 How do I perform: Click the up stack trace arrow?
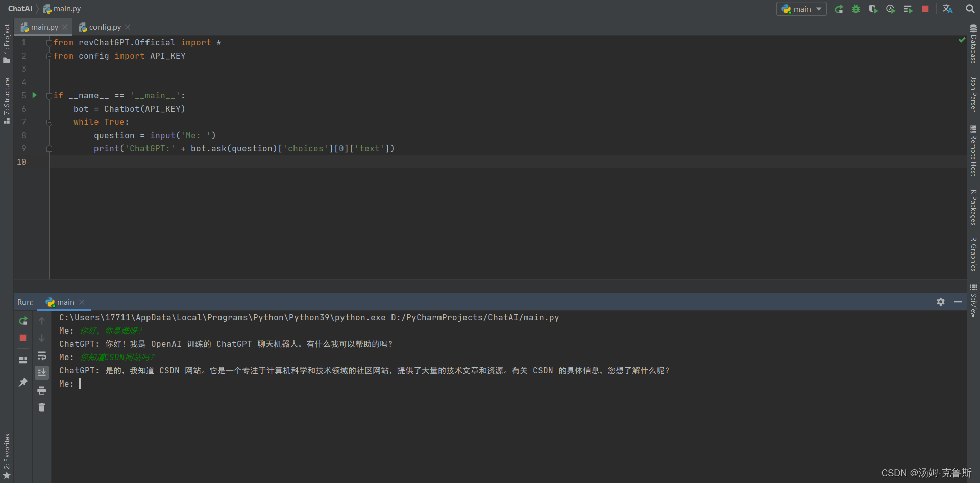[x=42, y=321]
